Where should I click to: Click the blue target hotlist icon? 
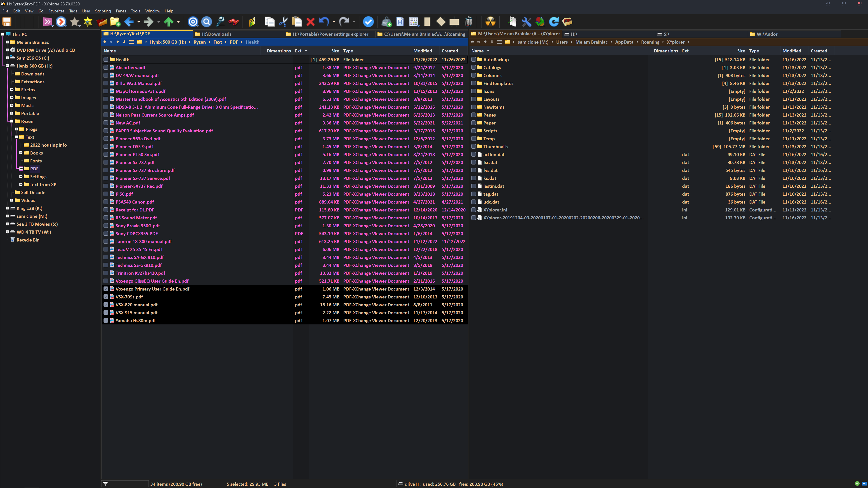click(193, 22)
